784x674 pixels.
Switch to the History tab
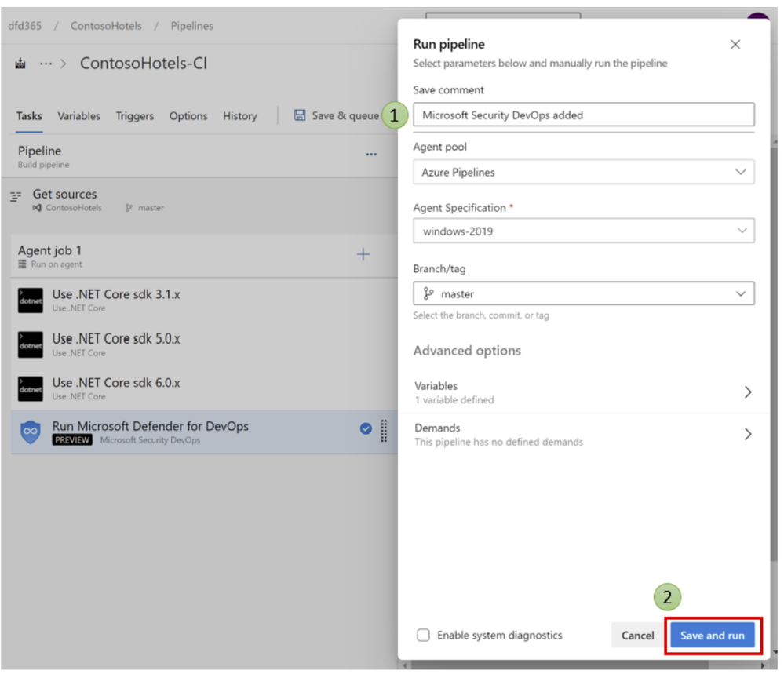pyautogui.click(x=240, y=116)
